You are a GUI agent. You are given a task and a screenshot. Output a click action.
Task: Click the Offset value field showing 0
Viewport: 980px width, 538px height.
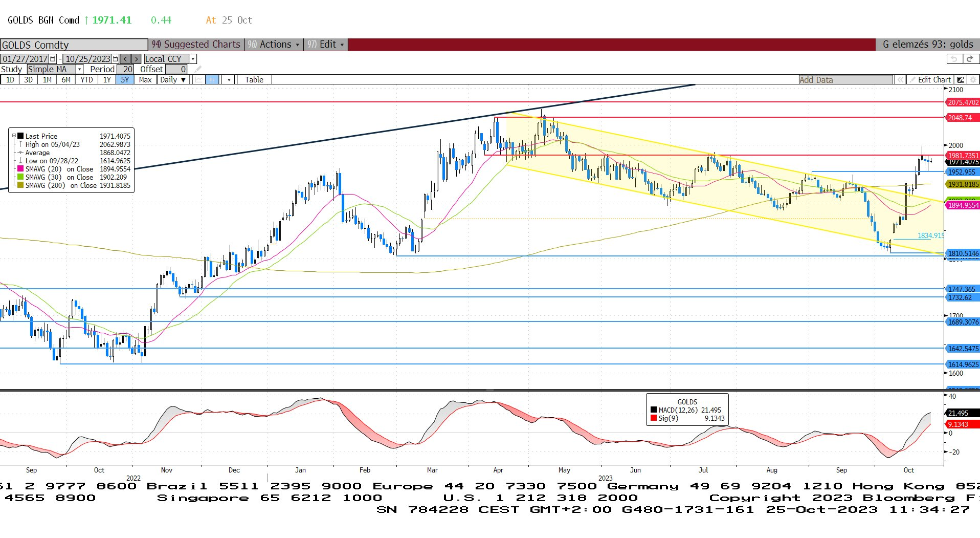pyautogui.click(x=176, y=69)
